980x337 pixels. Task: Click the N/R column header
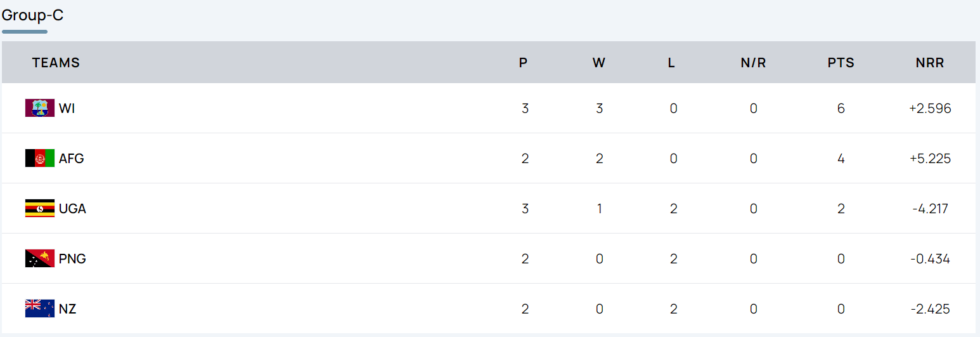(x=753, y=63)
